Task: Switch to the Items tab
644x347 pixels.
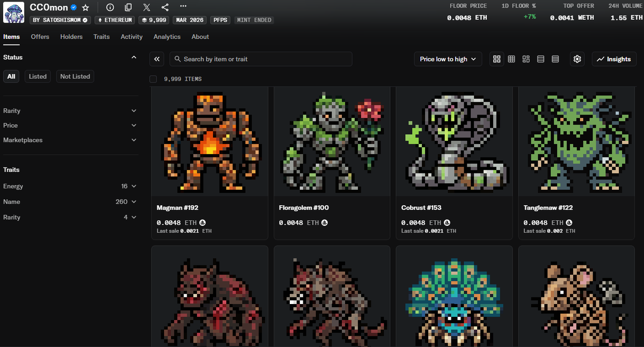Action: (11, 37)
